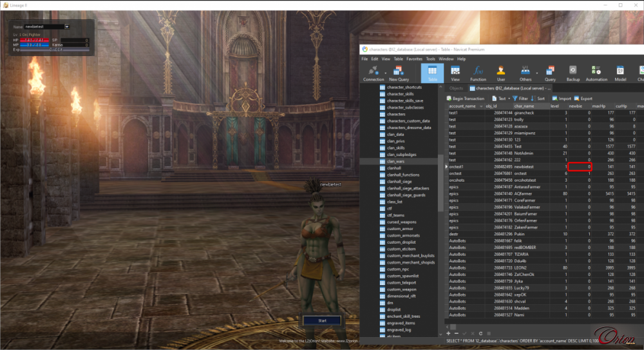
Task: Create a New Query
Action: point(399,73)
